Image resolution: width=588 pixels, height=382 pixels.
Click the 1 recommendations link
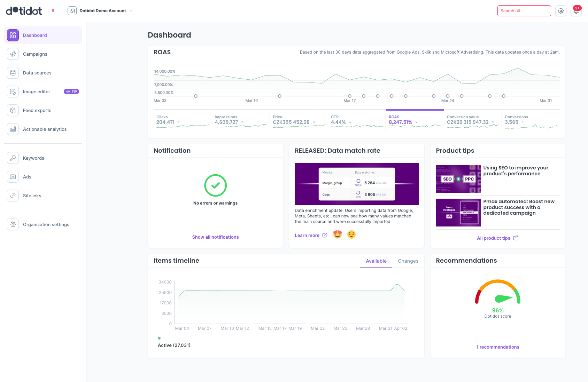(x=497, y=347)
